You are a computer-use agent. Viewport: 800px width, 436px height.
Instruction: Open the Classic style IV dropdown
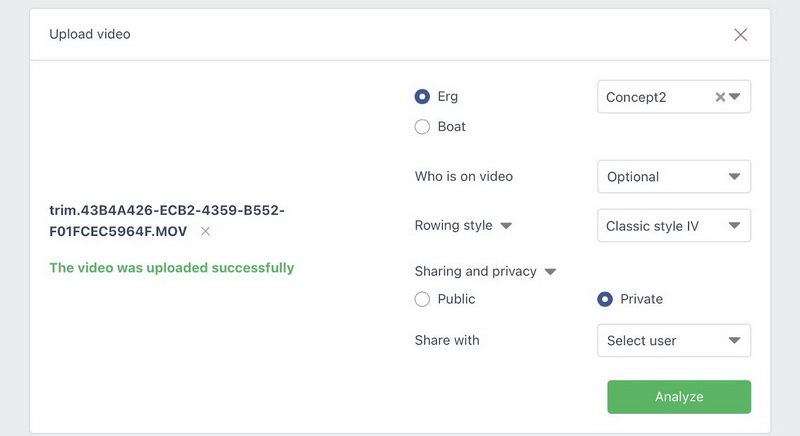pyautogui.click(x=673, y=226)
